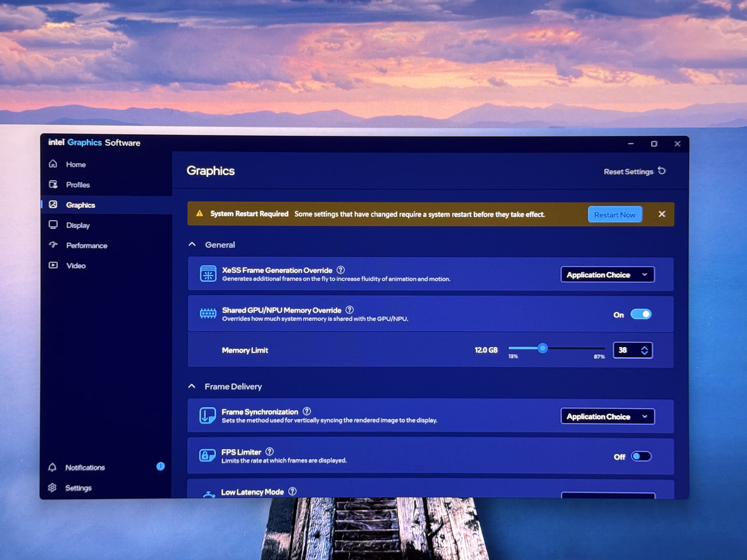Click the Performance gauge icon
747x560 pixels.
pyautogui.click(x=53, y=245)
